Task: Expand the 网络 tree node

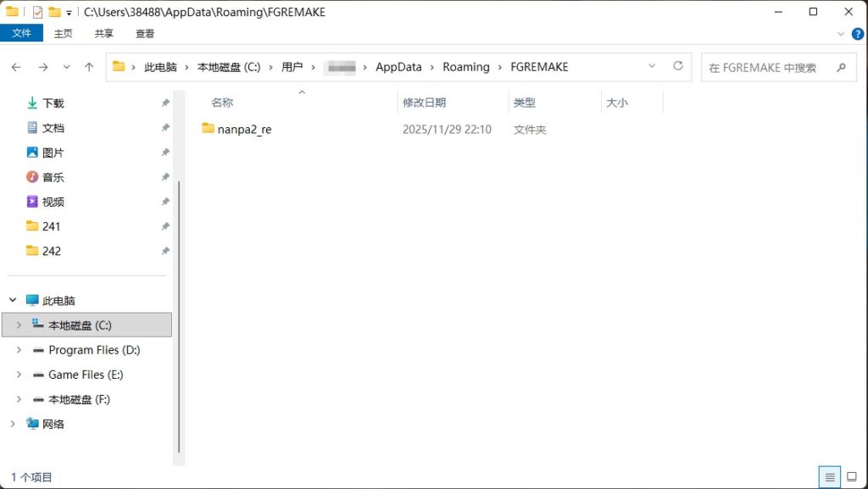Action: pos(13,424)
